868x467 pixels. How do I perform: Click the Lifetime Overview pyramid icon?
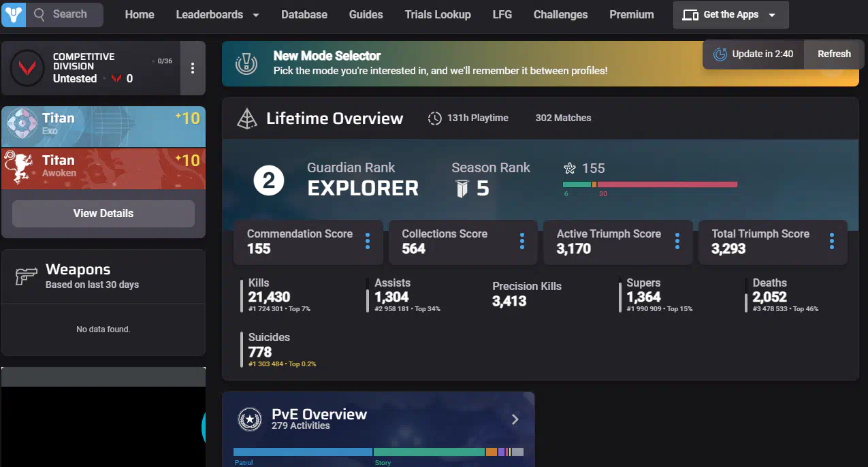246,118
